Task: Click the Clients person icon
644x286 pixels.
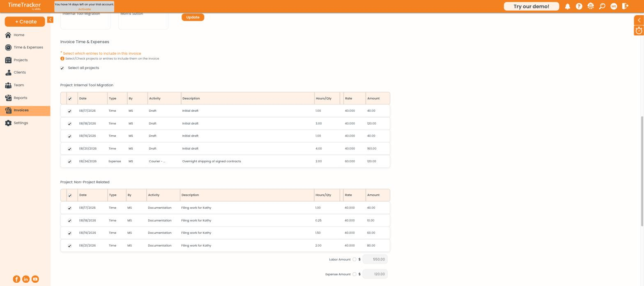Action: [8, 73]
